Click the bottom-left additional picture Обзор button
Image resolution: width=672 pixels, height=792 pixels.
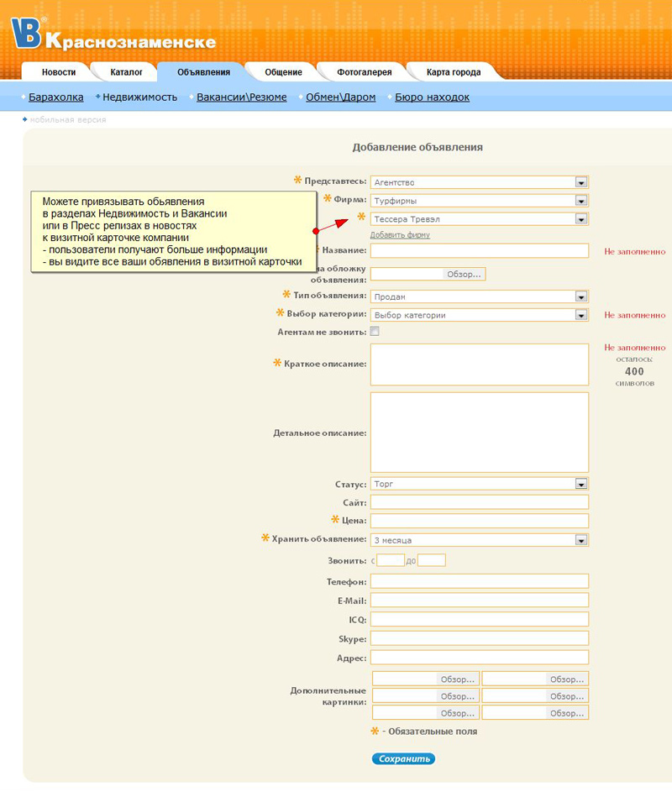[x=457, y=713]
